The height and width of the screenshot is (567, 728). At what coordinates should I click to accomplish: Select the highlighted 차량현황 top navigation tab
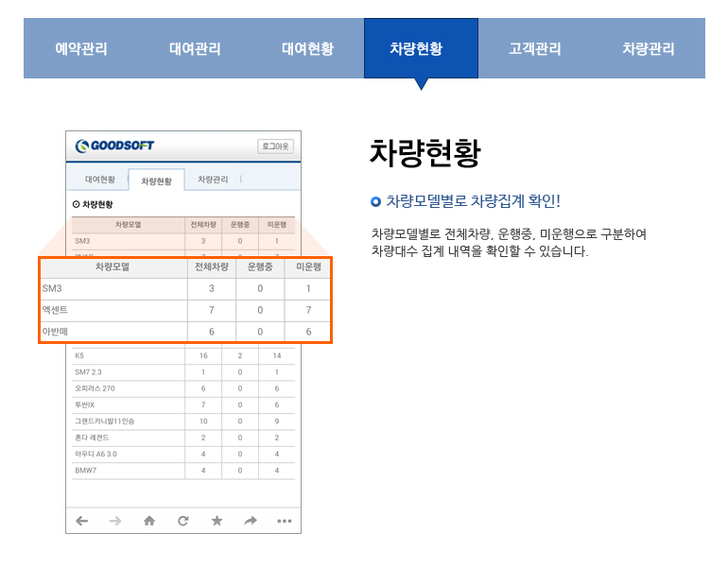421,48
